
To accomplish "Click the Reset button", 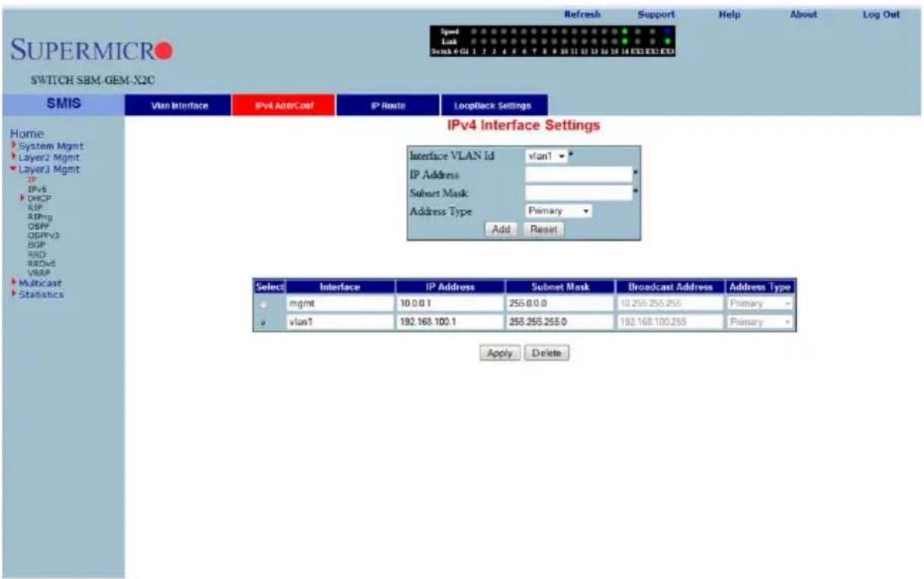I will pos(543,229).
